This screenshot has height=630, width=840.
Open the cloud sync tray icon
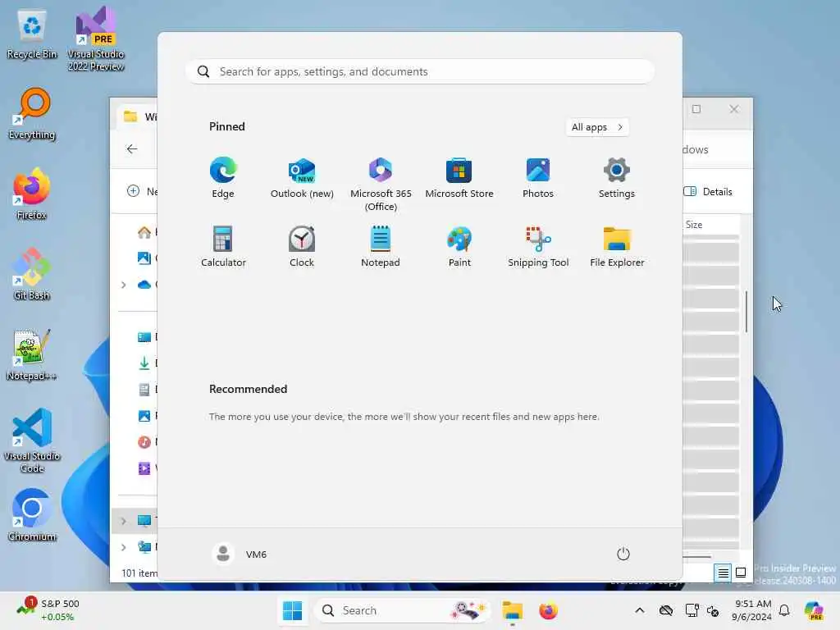point(666,610)
